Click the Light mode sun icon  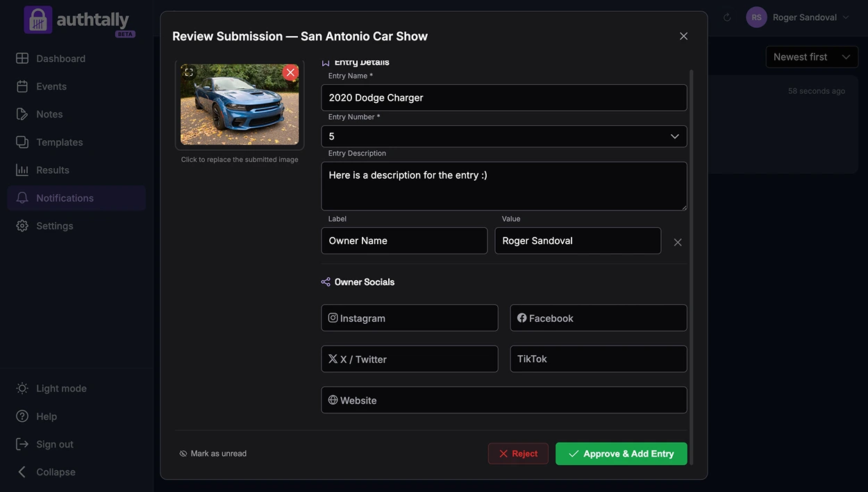point(22,388)
